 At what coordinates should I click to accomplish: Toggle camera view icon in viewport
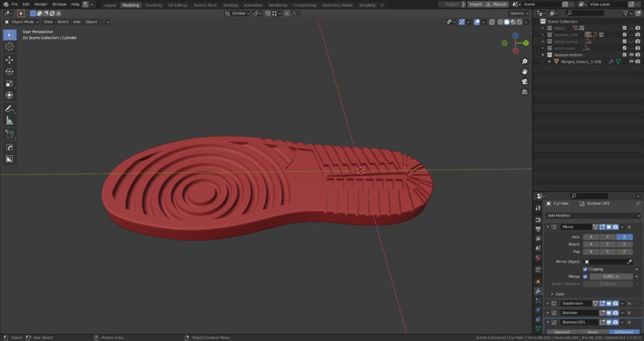click(525, 82)
